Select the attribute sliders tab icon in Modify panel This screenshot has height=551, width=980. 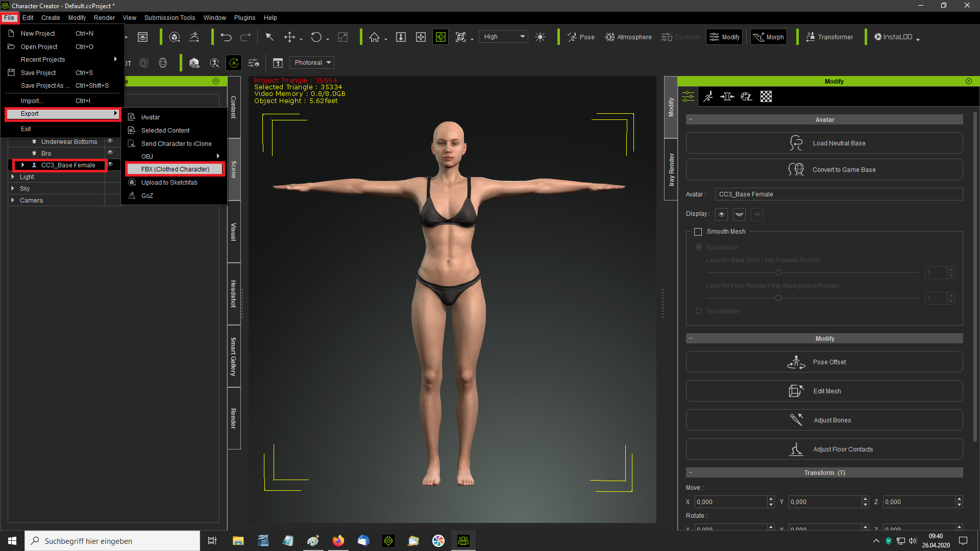point(688,96)
